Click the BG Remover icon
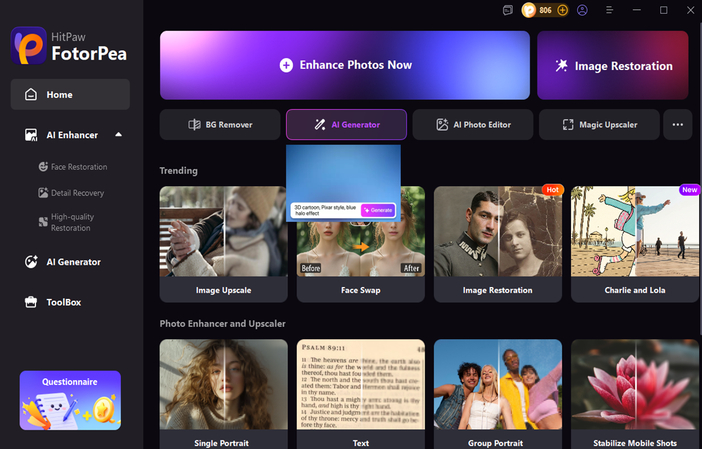The height and width of the screenshot is (449, 702). point(194,124)
